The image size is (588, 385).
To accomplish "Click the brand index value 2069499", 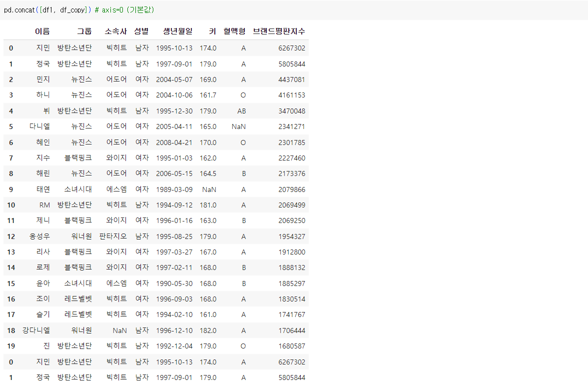I will click(292, 205).
